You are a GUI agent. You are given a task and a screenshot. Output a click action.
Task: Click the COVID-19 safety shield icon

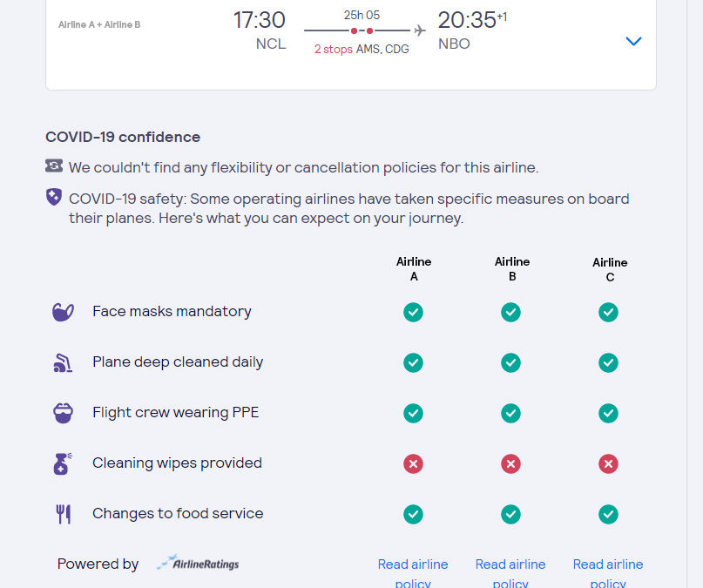(x=54, y=197)
